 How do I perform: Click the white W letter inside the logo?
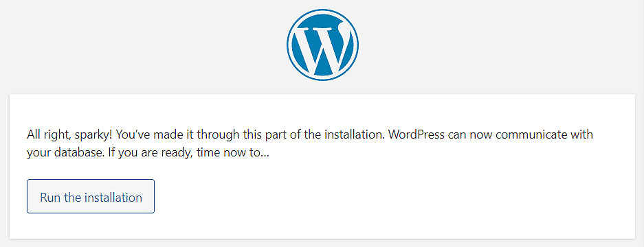322,47
